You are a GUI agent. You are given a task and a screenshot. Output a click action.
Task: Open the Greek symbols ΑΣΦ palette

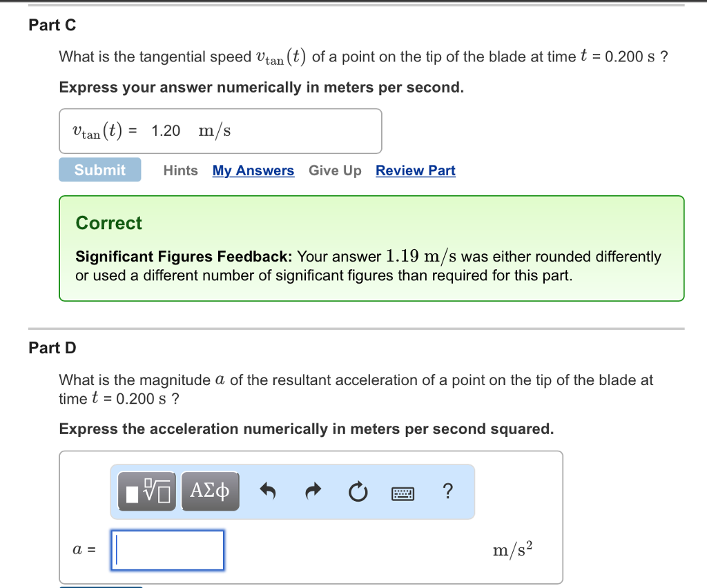point(210,491)
